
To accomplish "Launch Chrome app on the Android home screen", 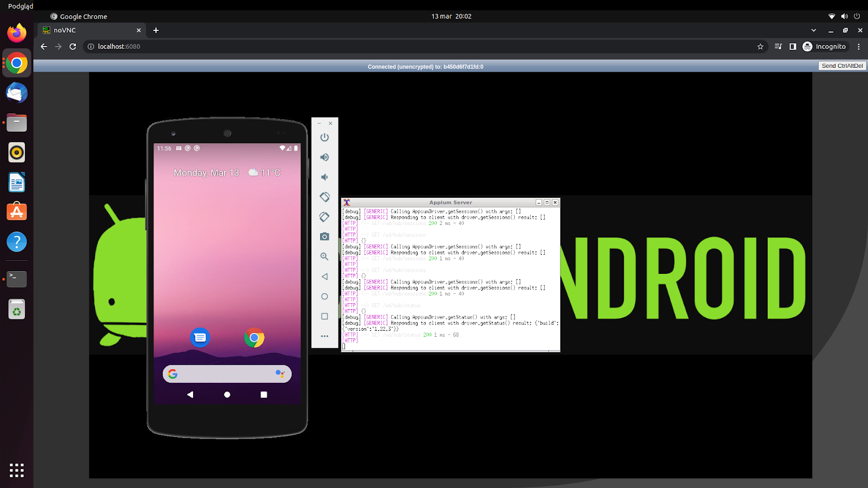I will (x=254, y=337).
